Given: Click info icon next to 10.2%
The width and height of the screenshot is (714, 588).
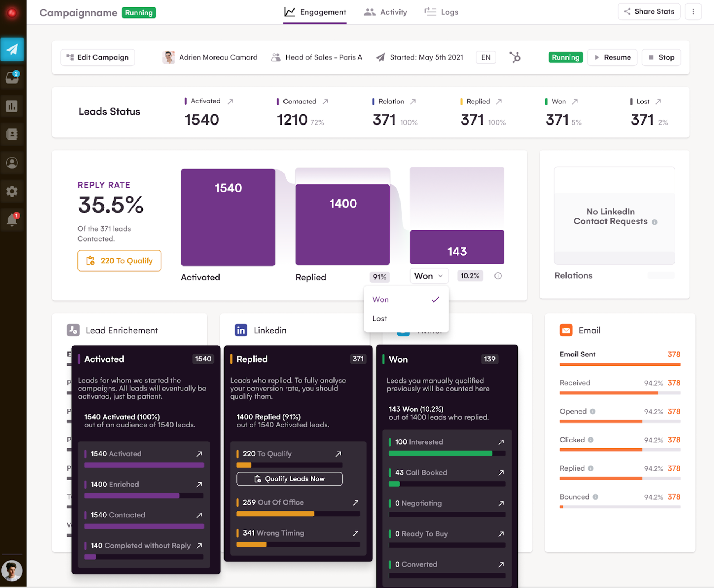Looking at the screenshot, I should point(498,276).
